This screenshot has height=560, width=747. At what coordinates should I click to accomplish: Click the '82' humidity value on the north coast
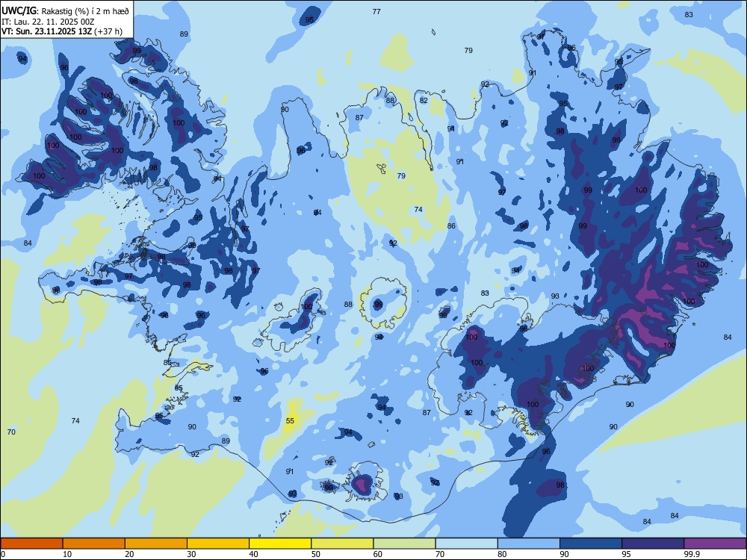coord(424,101)
